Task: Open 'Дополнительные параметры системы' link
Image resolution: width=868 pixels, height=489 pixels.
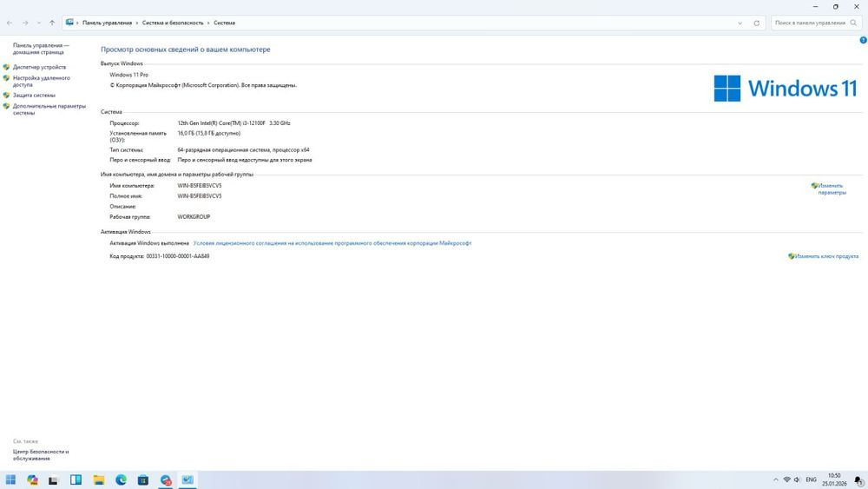Action: tap(49, 109)
